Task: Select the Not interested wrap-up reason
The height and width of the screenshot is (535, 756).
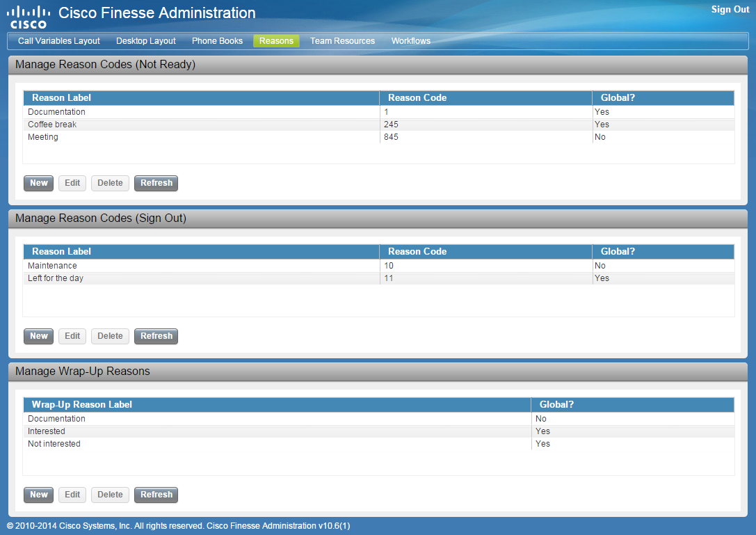Action: pyautogui.click(x=379, y=444)
